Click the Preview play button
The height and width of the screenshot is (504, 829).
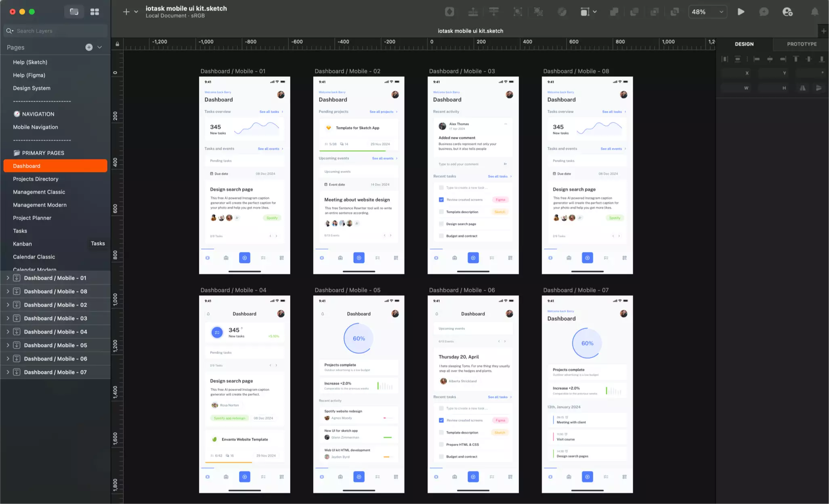pos(741,12)
